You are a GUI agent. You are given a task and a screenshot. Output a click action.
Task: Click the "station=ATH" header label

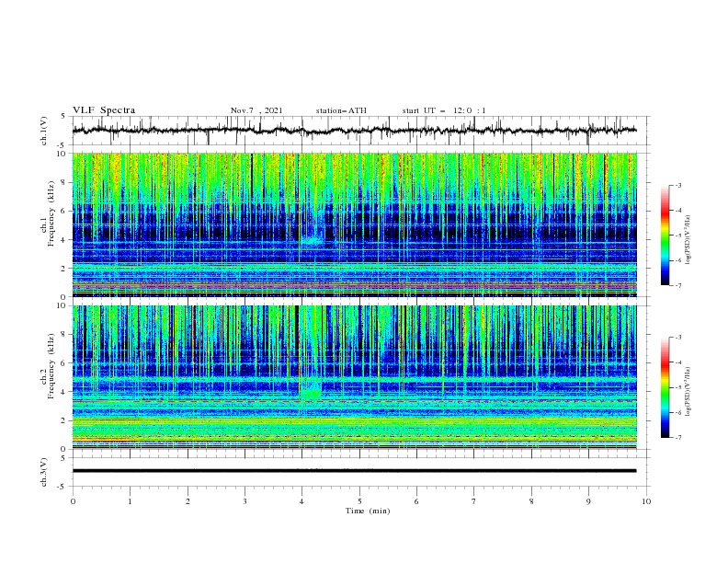pyautogui.click(x=341, y=110)
